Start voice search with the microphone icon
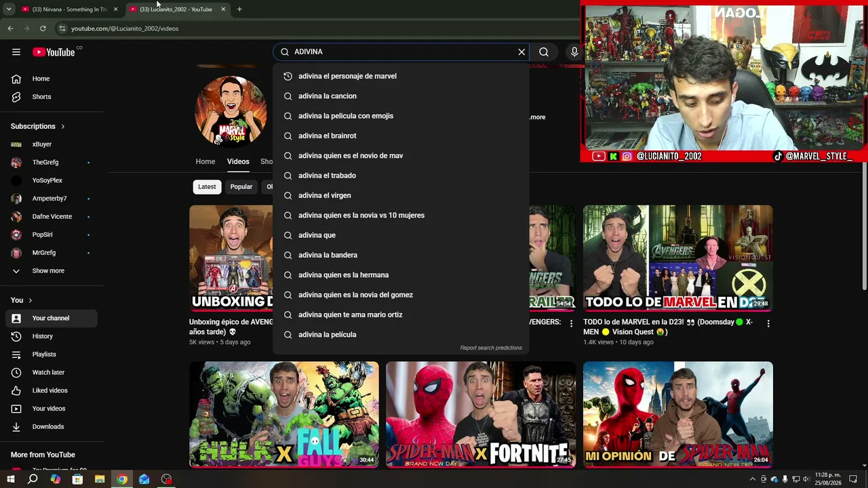868x488 pixels. [574, 52]
